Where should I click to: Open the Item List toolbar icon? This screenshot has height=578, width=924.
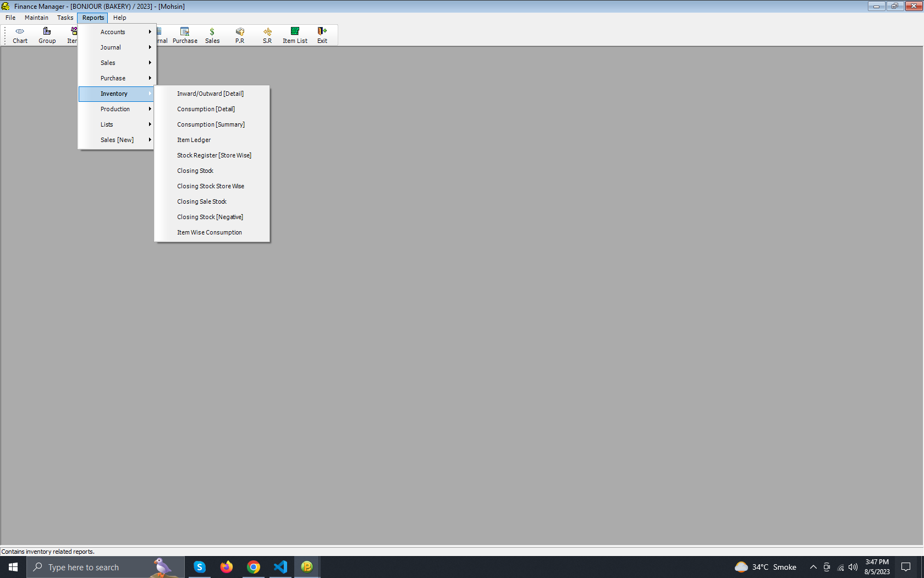tap(295, 35)
